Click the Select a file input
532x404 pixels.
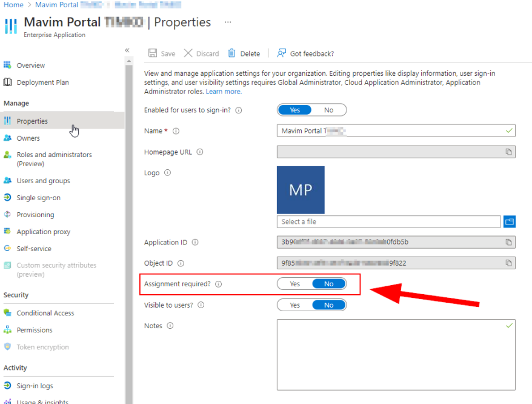tap(388, 221)
